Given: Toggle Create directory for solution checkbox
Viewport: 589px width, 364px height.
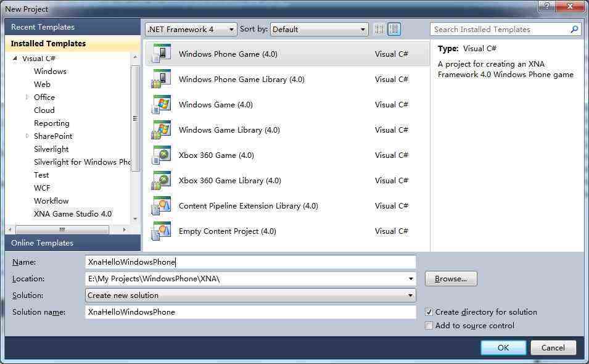Looking at the screenshot, I should coord(429,312).
